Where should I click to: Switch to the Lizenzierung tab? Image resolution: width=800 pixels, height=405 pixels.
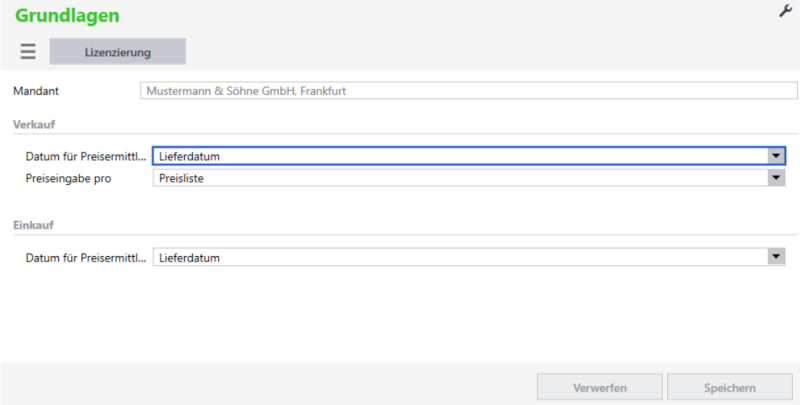pyautogui.click(x=117, y=51)
